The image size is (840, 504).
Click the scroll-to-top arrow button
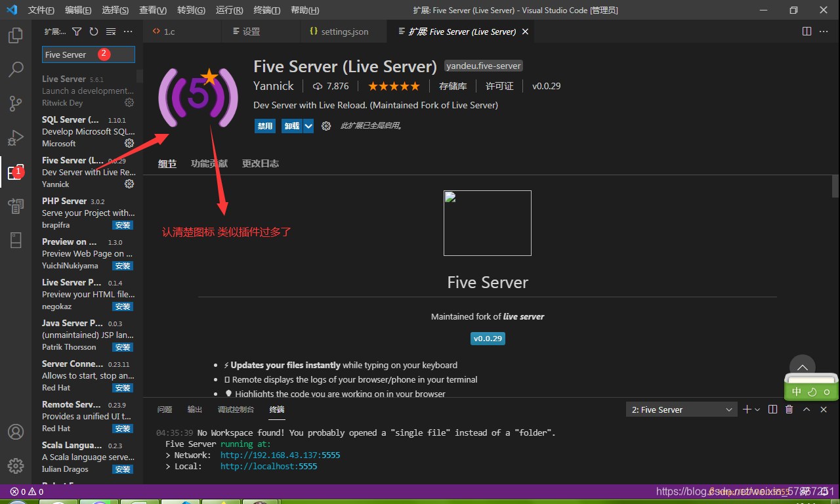click(x=802, y=367)
